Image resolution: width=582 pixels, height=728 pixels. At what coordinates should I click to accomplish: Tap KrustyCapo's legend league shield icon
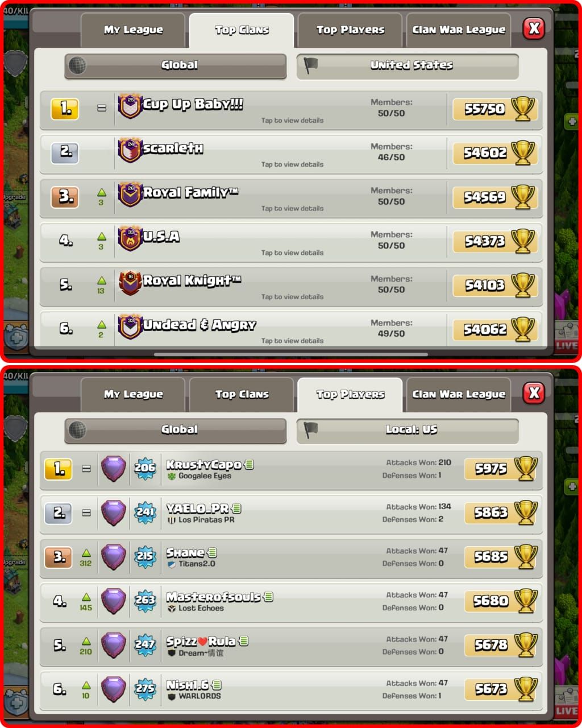pyautogui.click(x=114, y=469)
